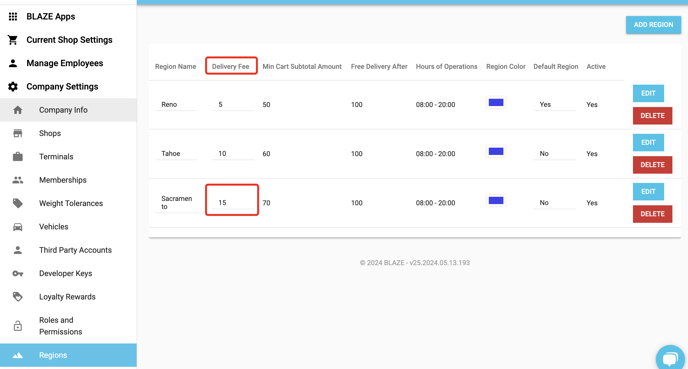Click Sacramento's Default Region value No
This screenshot has height=369, width=688.
point(555,203)
